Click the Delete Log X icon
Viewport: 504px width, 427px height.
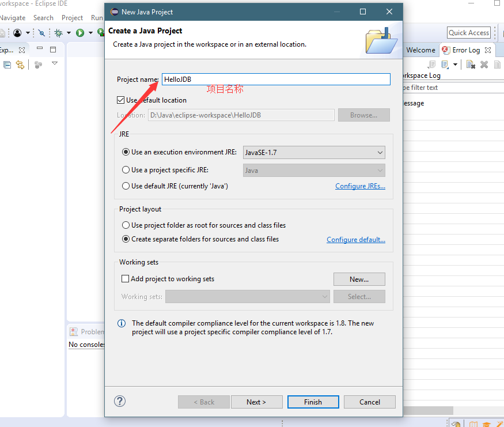tap(484, 65)
